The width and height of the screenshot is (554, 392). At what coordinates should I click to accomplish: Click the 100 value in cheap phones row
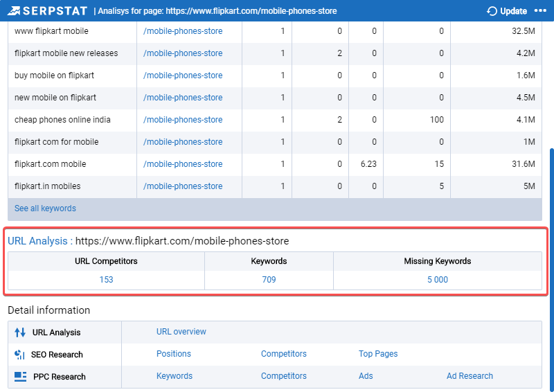(x=437, y=120)
